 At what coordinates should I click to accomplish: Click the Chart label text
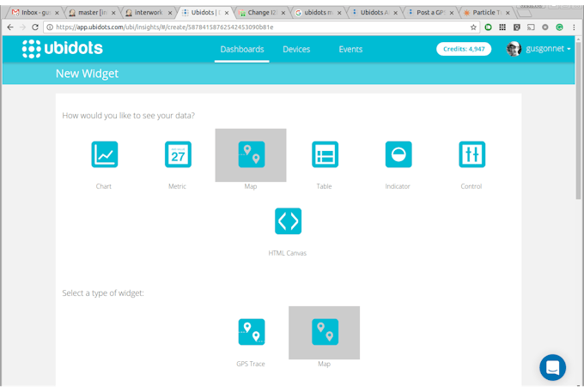104,186
